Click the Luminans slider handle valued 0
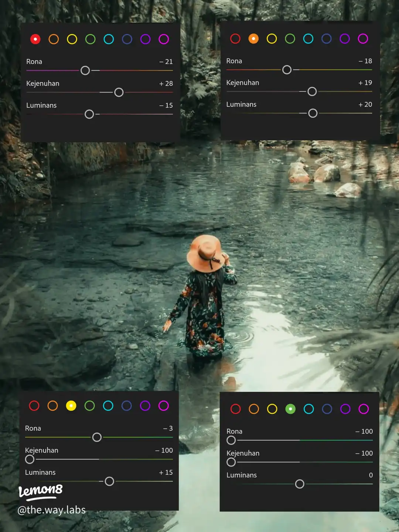399x532 pixels. tap(300, 484)
